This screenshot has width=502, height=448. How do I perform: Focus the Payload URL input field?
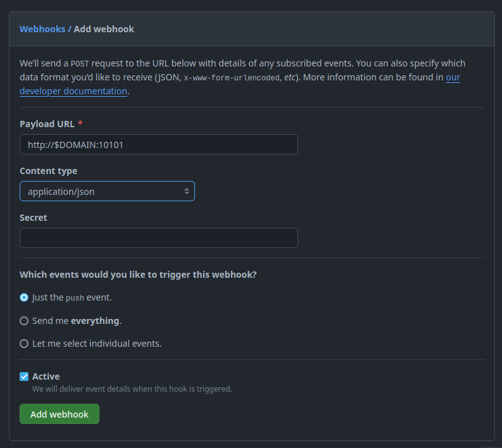point(159,145)
